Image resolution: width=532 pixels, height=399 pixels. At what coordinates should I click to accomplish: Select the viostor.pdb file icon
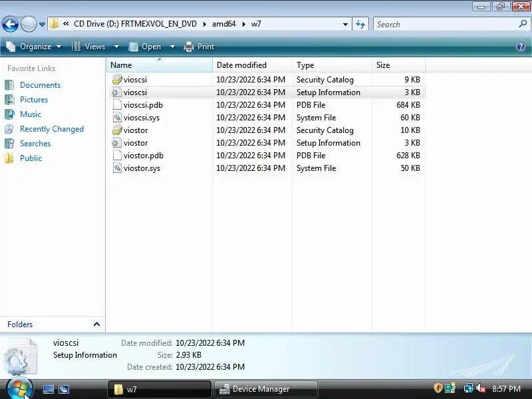(x=117, y=156)
